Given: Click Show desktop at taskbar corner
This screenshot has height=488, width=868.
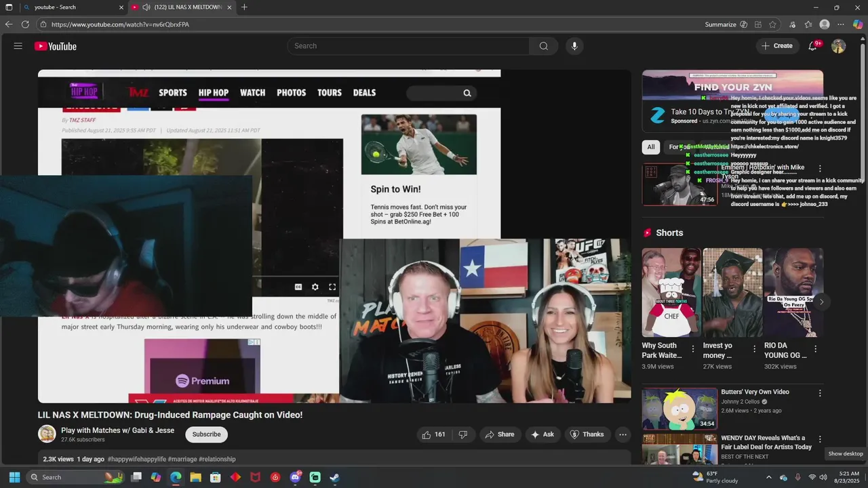Looking at the screenshot, I should pos(866,477).
